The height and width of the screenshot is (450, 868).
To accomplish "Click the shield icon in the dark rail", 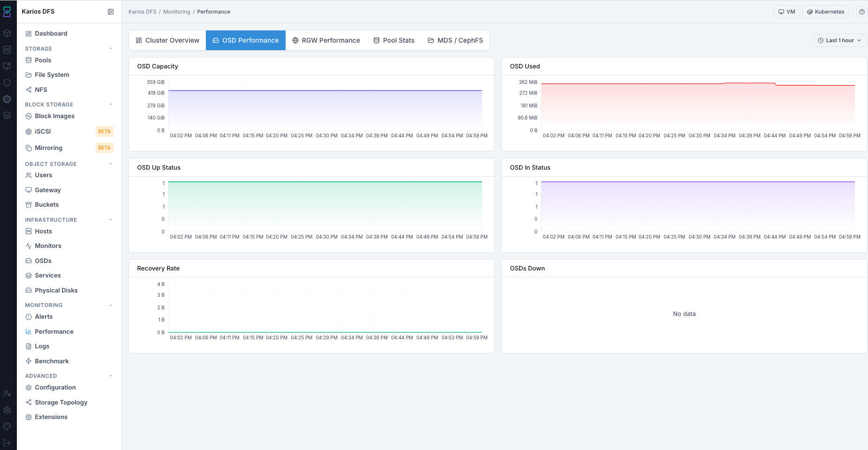I will click(7, 82).
